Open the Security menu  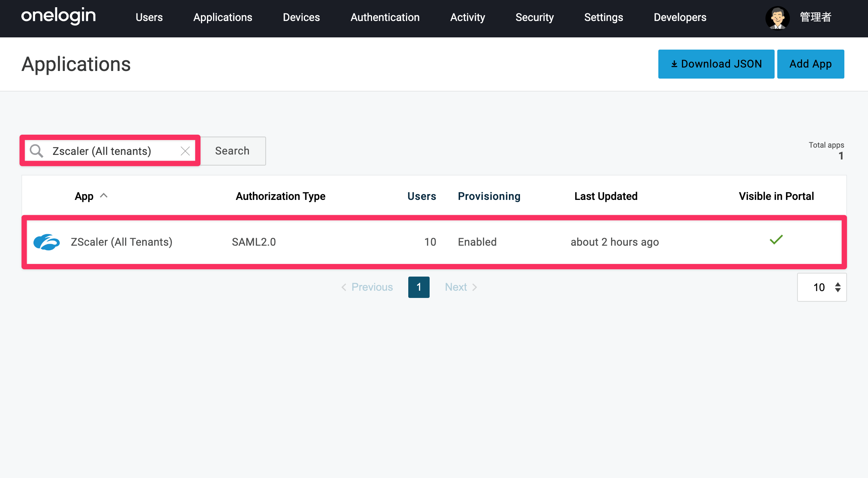534,17
